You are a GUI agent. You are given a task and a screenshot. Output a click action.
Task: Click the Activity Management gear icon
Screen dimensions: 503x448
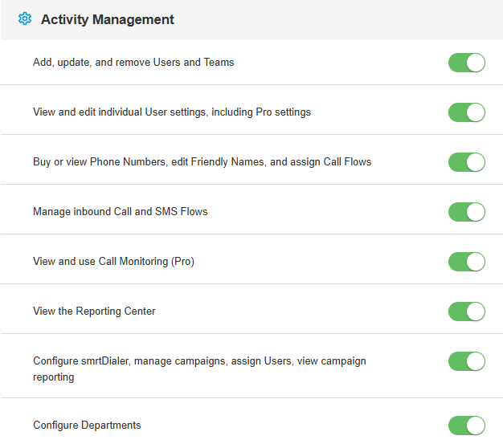(x=24, y=19)
